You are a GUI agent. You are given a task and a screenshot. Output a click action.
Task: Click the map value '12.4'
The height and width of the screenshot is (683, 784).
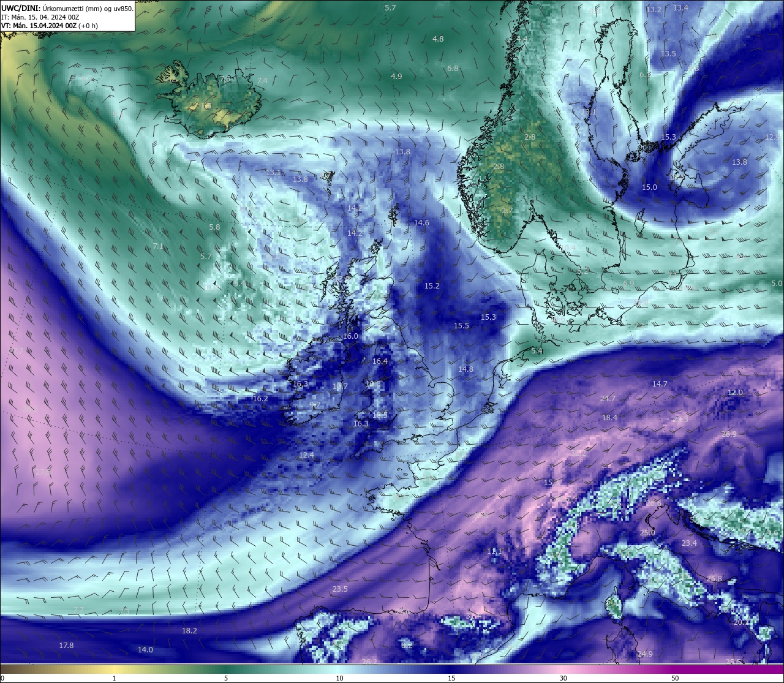[306, 455]
